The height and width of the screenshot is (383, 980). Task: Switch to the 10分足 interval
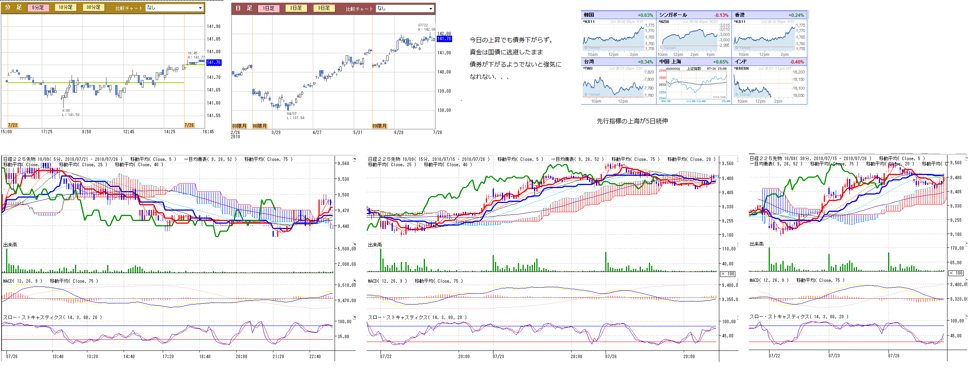tap(66, 7)
